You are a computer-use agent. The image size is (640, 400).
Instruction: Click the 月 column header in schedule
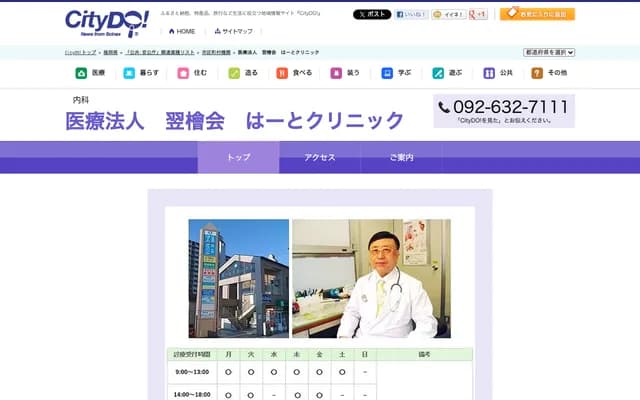point(229,354)
